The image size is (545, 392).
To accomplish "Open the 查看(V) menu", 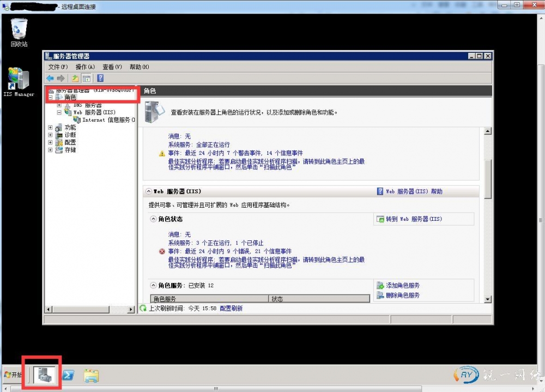I will coord(112,67).
